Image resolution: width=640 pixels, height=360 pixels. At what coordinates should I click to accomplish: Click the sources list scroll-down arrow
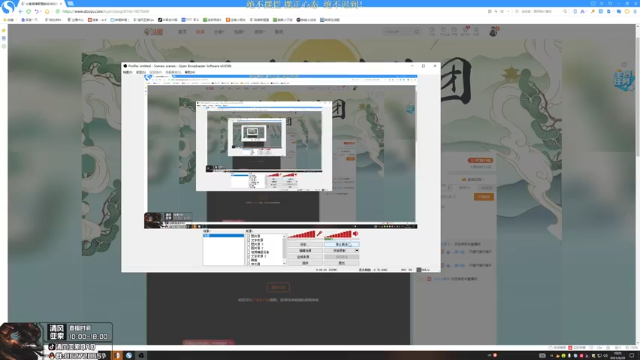[284, 264]
